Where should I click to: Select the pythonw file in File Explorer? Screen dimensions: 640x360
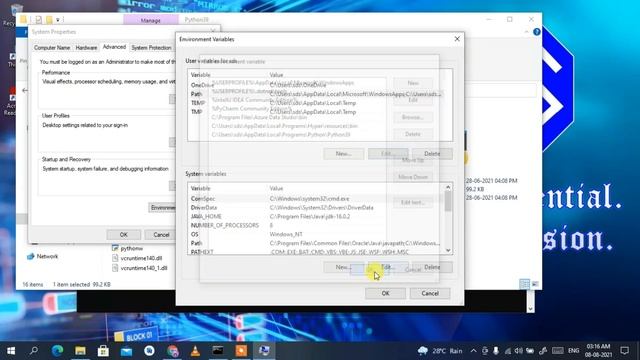(127, 248)
